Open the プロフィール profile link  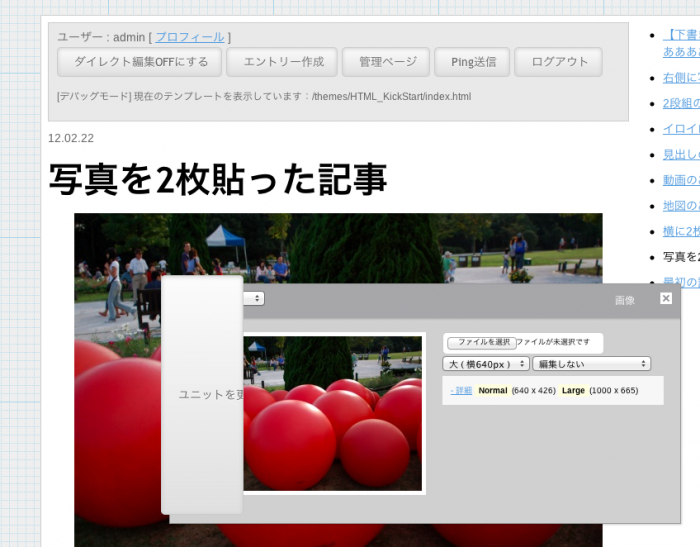coord(190,37)
